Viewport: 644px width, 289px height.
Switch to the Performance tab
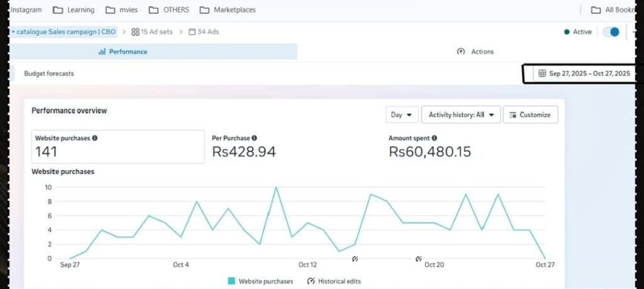tap(123, 52)
